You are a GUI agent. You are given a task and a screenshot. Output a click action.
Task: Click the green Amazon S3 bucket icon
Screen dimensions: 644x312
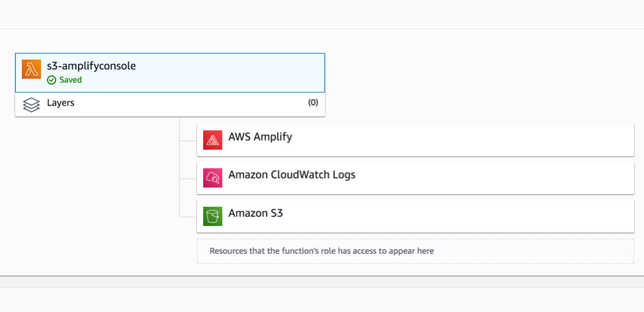213,216
